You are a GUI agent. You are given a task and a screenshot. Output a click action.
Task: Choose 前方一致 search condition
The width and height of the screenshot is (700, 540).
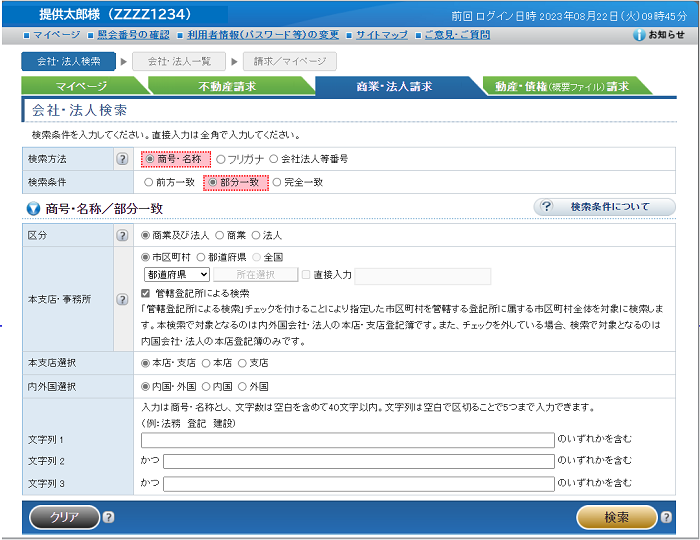point(148,182)
